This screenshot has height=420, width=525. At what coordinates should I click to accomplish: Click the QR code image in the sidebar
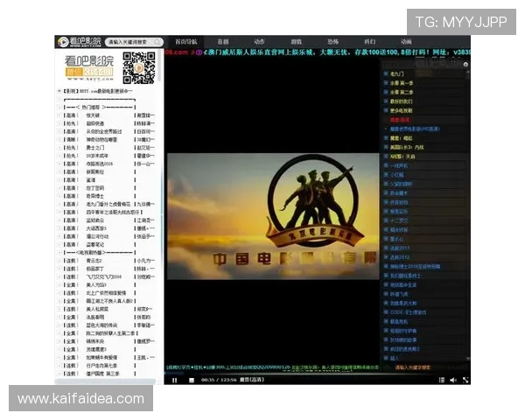(x=138, y=67)
